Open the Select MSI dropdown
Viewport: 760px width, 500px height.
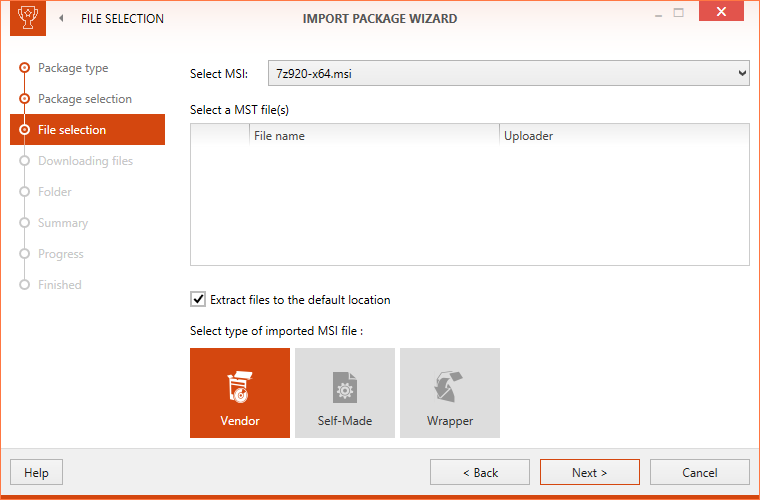pyautogui.click(x=508, y=73)
